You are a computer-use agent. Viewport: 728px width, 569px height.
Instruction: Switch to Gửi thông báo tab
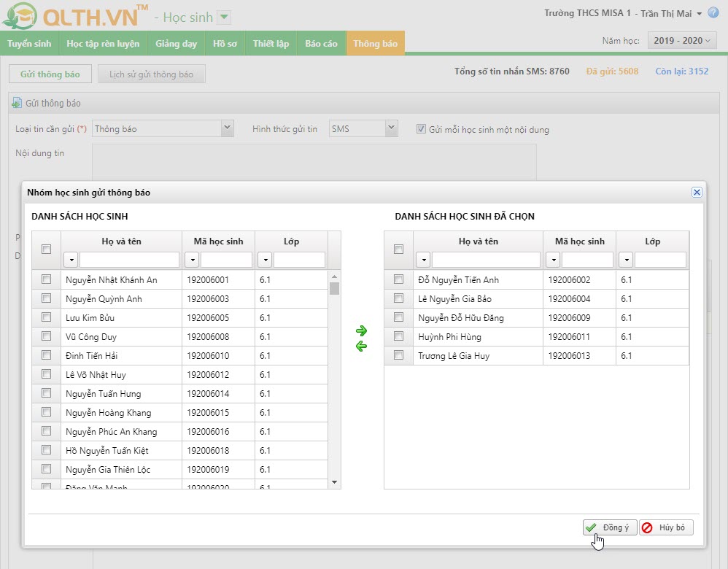50,74
